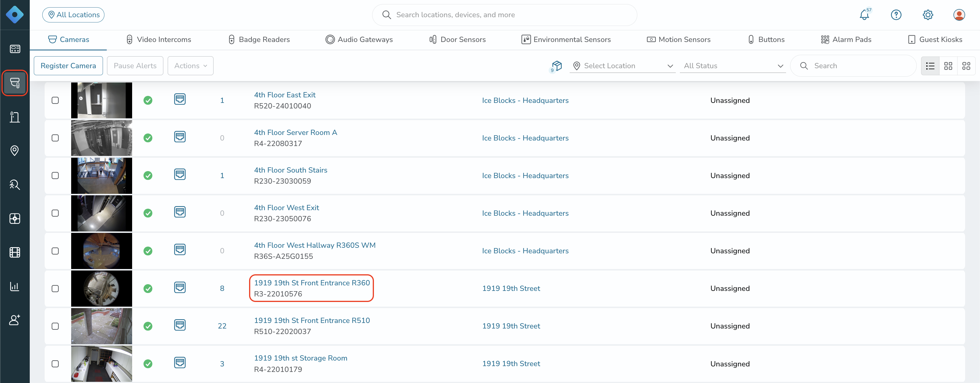Click ethernet icon for Front Entrance R510
Image resolution: width=980 pixels, height=383 pixels.
click(180, 325)
